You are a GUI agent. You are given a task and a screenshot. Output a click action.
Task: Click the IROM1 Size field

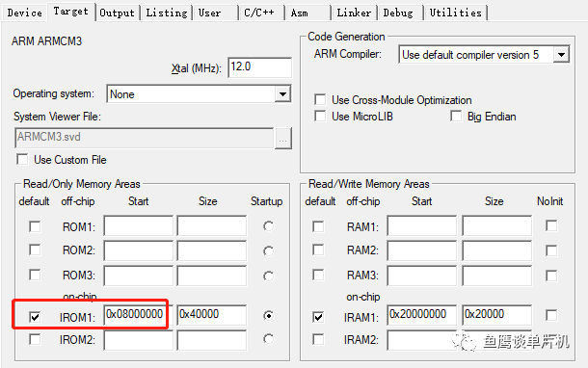pyautogui.click(x=212, y=315)
